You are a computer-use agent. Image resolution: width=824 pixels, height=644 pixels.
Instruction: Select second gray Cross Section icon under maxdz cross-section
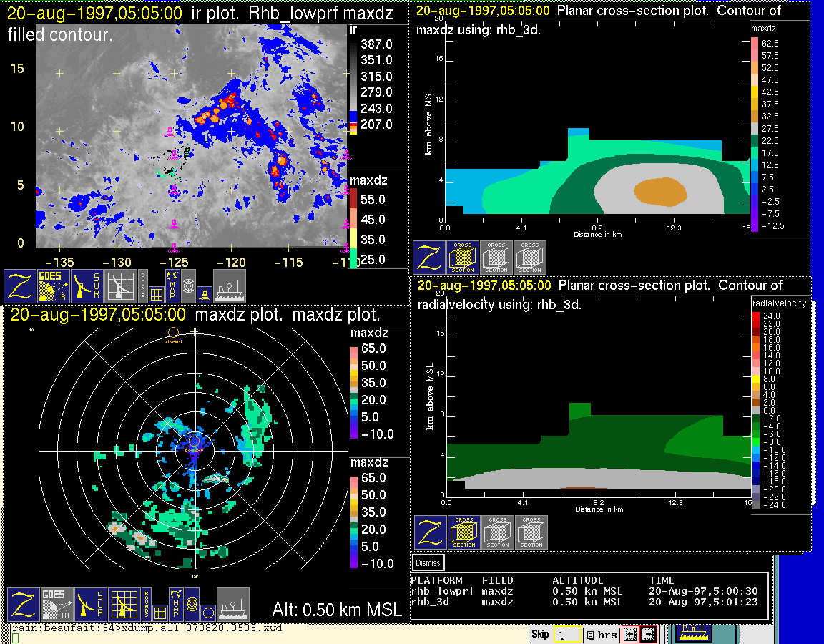[530, 258]
